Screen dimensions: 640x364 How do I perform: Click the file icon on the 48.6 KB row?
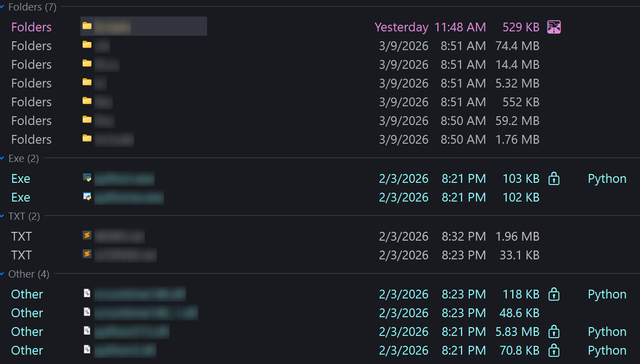tap(87, 312)
